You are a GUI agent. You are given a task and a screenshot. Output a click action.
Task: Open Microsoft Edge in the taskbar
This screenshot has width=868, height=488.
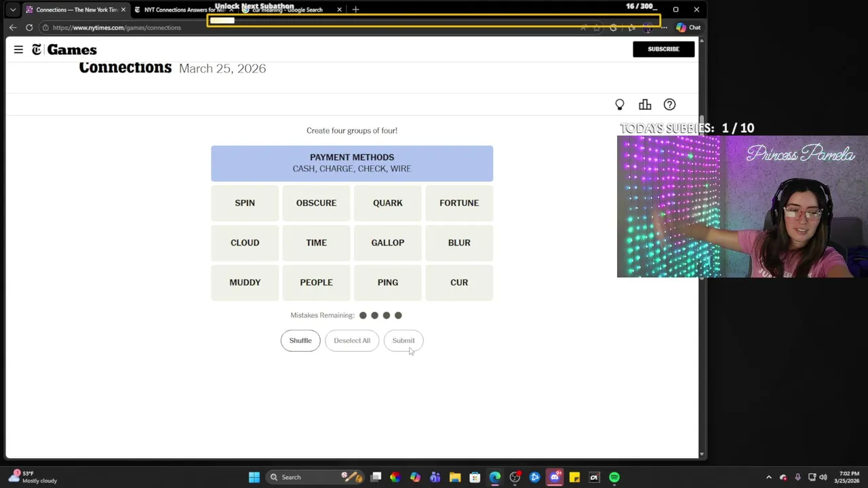(x=495, y=477)
